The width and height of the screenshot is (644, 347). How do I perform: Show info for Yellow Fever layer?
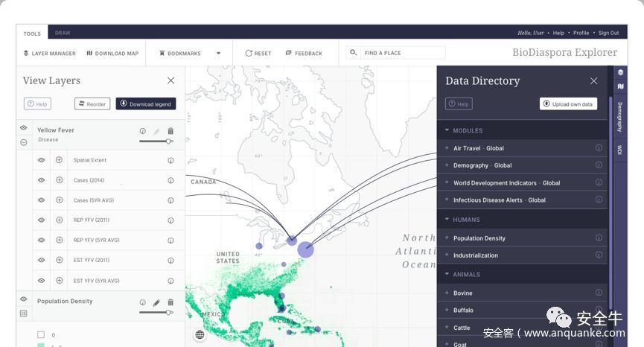point(142,131)
